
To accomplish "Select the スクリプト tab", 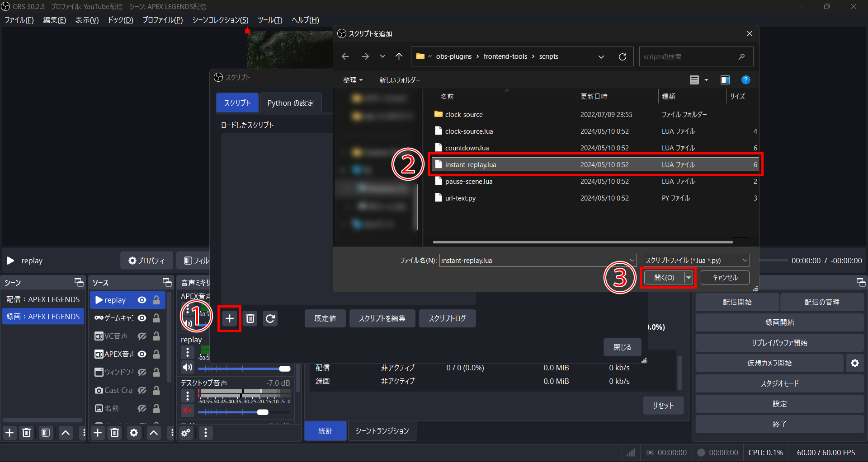I will click(237, 103).
